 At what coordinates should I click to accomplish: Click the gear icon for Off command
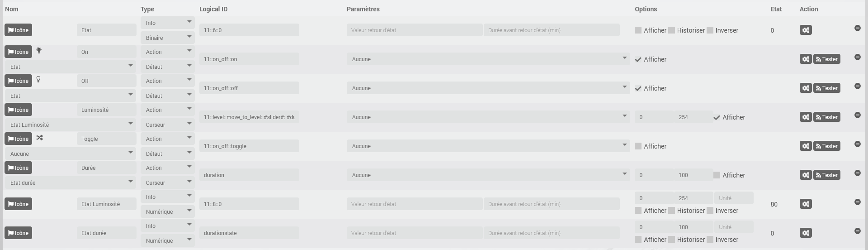coord(806,88)
